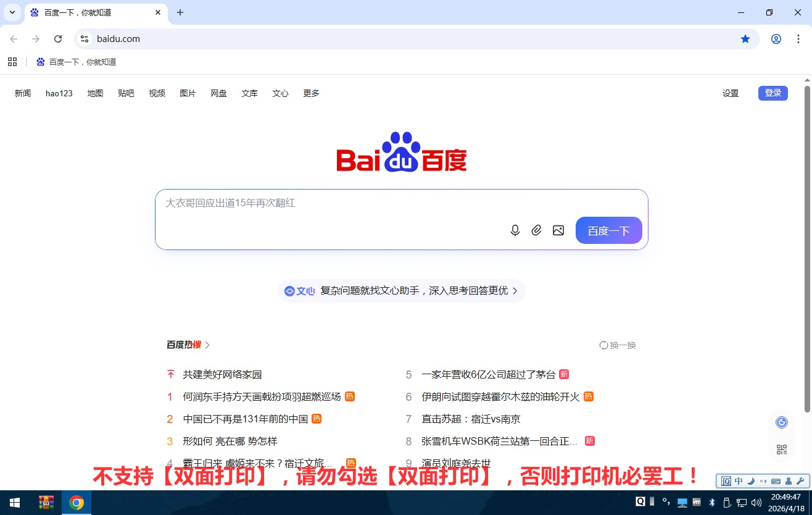Viewport: 812px width, 515px height.
Task: Open image search via picture icon
Action: (x=558, y=230)
